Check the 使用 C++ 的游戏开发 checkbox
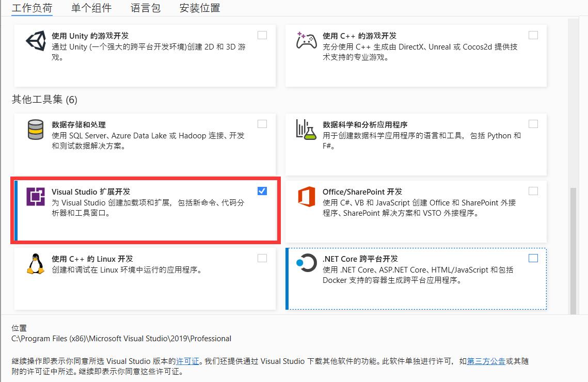Viewport: 588px width, 382px height. click(x=533, y=35)
